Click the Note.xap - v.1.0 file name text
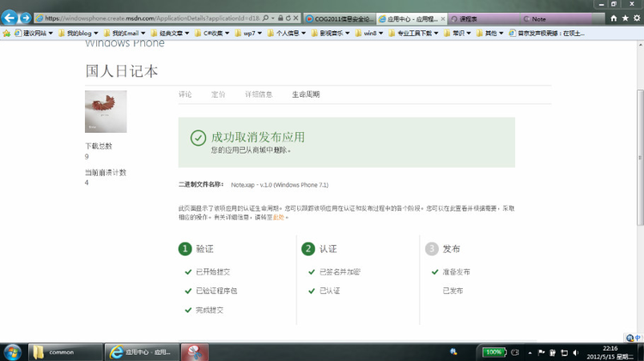 click(x=280, y=185)
